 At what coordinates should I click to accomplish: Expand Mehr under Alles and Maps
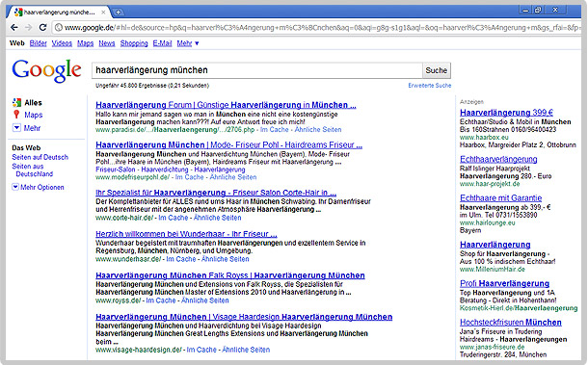(x=16, y=128)
